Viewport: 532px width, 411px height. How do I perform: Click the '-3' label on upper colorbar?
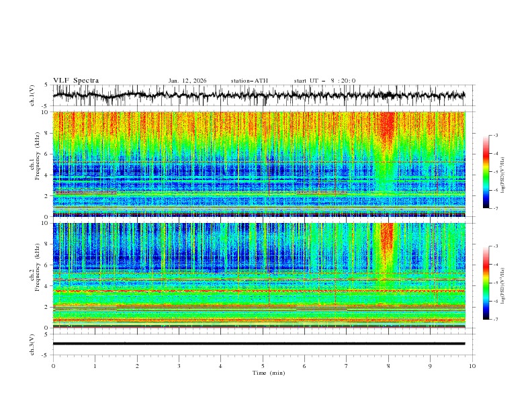(x=496, y=135)
